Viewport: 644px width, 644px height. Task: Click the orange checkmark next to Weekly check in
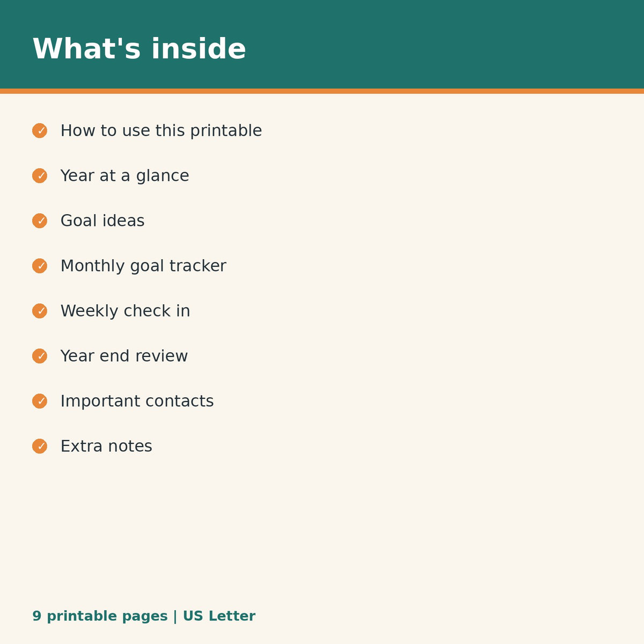click(x=40, y=311)
